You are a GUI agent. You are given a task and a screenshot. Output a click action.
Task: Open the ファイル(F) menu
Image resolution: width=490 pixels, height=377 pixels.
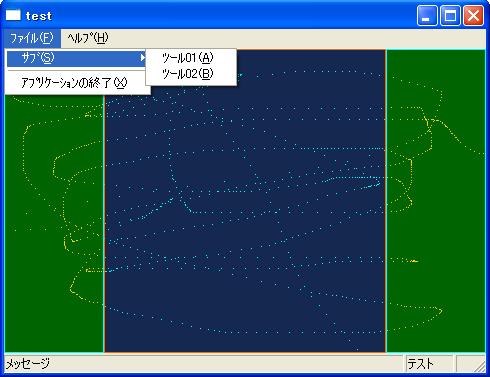coord(32,38)
